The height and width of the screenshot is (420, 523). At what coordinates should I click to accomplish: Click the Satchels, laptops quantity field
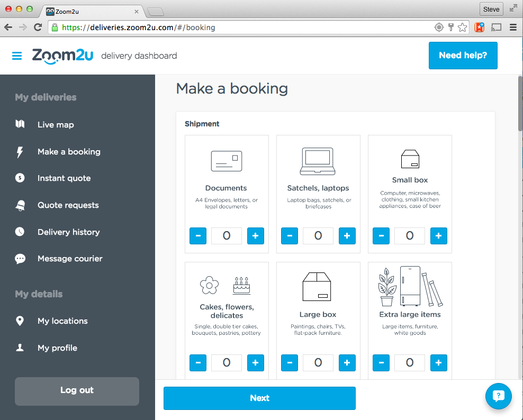pos(318,236)
